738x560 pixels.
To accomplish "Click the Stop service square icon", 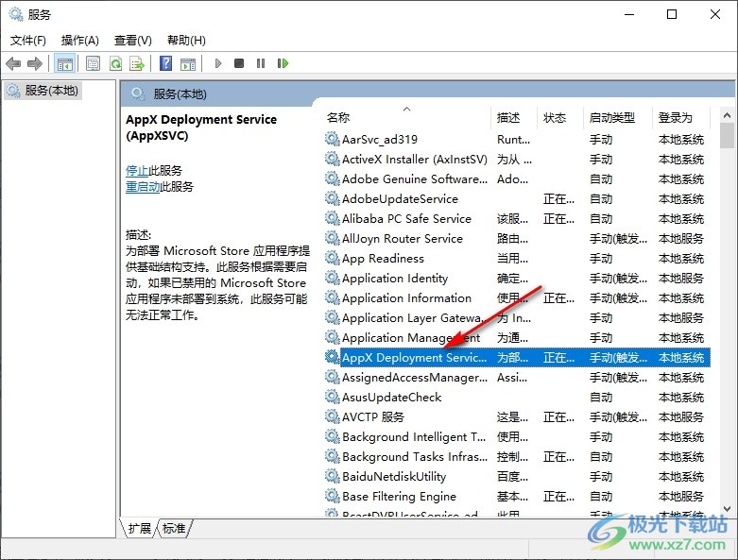I will pyautogui.click(x=239, y=63).
